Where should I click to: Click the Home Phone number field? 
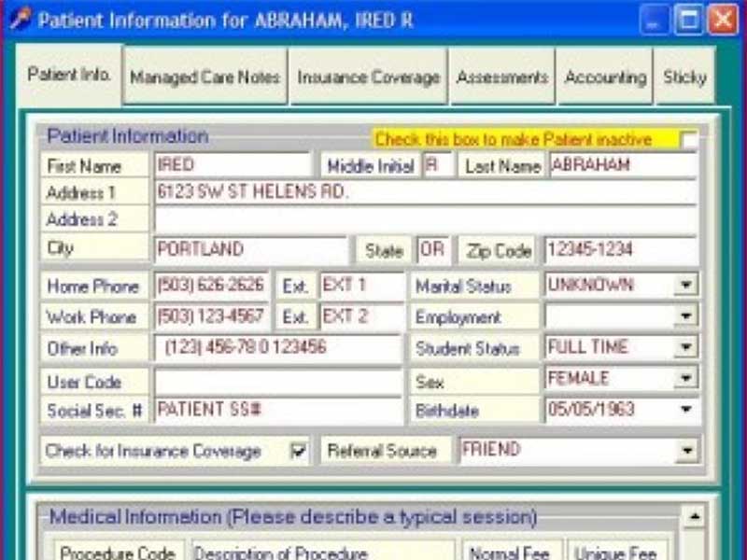pos(212,285)
